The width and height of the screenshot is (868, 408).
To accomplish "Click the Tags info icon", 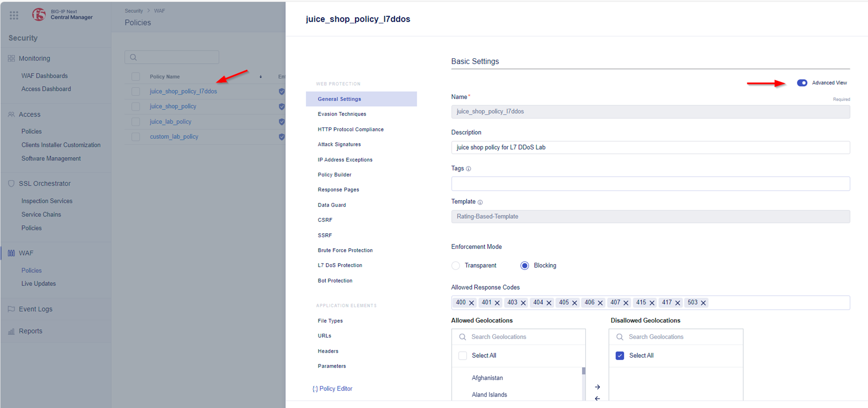I will [468, 169].
